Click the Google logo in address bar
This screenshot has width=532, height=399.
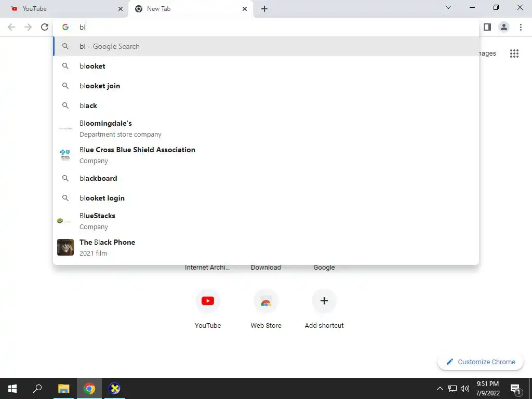65,27
